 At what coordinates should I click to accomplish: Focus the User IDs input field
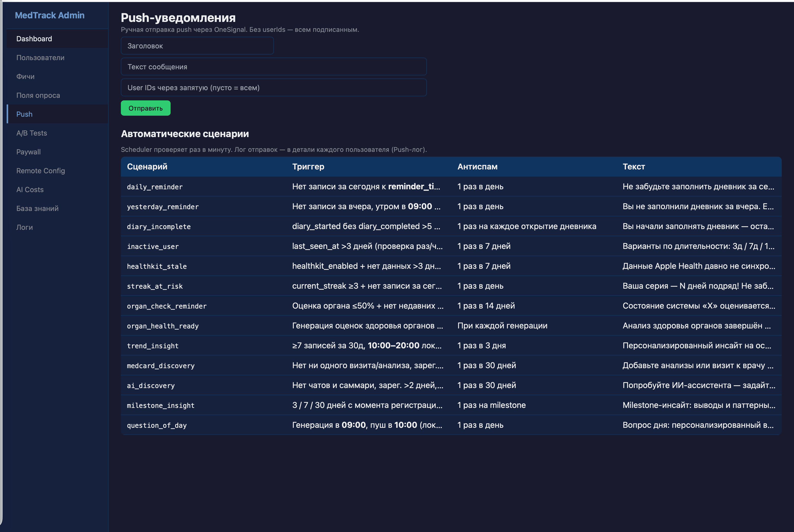pyautogui.click(x=273, y=88)
